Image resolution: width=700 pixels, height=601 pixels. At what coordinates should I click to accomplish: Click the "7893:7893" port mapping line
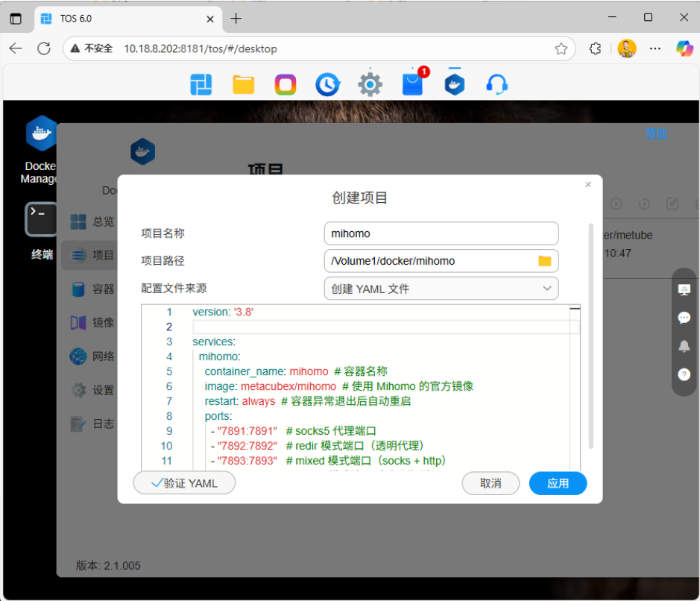pos(328,460)
